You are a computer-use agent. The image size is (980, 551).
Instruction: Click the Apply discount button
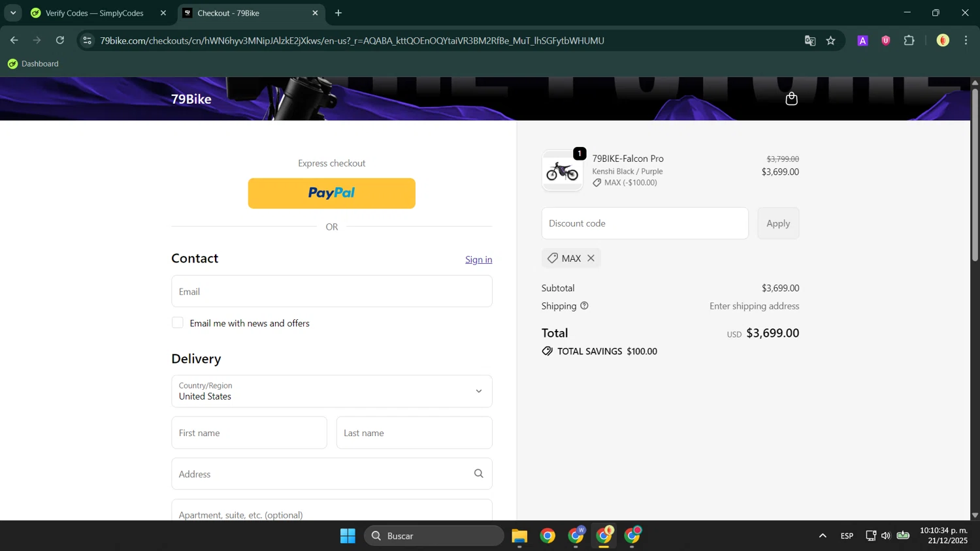pos(778,223)
